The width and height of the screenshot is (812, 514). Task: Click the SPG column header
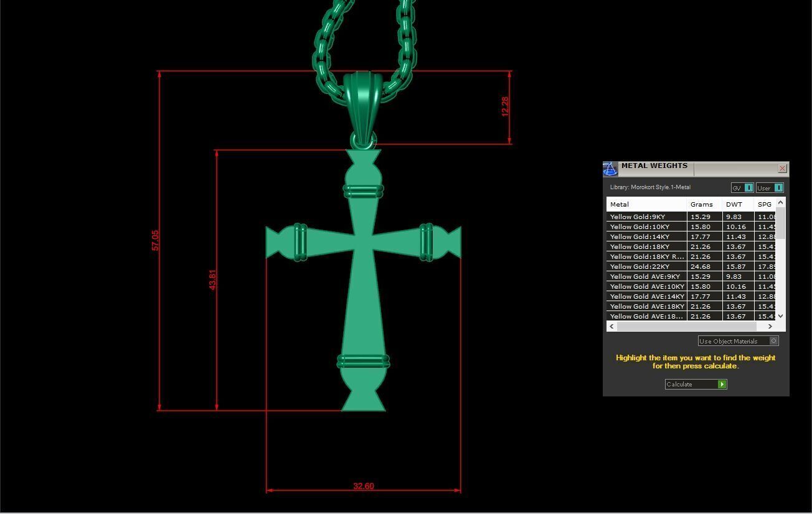pos(765,204)
